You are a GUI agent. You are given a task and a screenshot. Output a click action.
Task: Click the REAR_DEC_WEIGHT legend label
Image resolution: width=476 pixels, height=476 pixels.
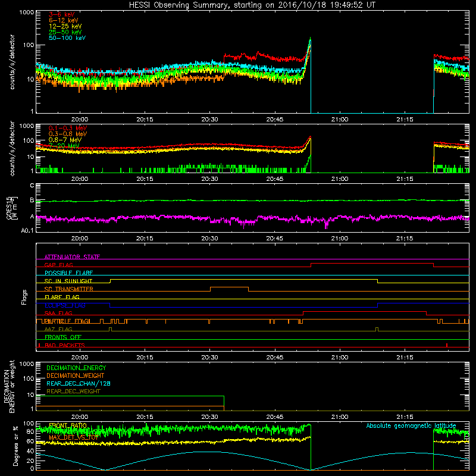[73, 392]
